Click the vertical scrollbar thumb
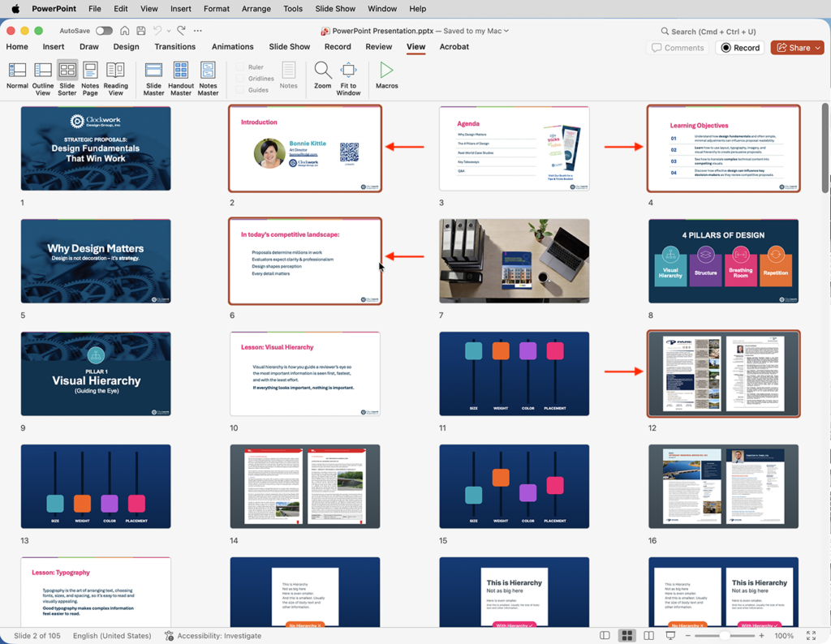Image resolution: width=831 pixels, height=644 pixels. click(825, 148)
